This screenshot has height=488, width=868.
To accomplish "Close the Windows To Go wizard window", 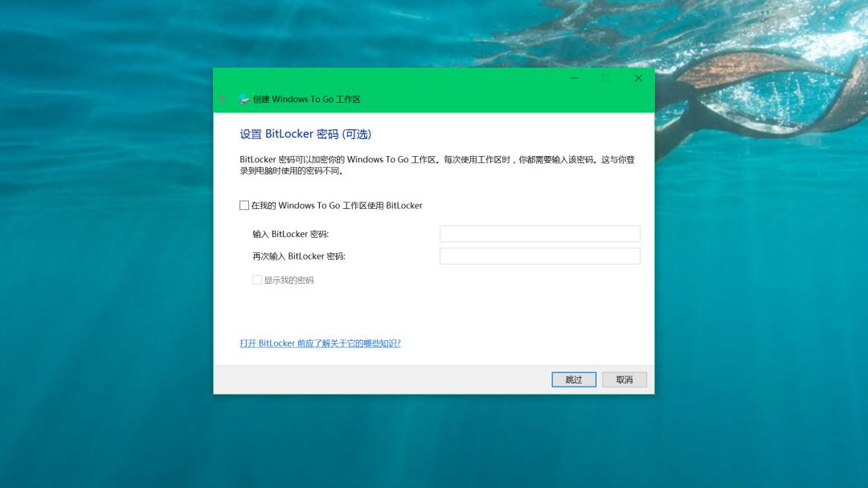I will (638, 78).
